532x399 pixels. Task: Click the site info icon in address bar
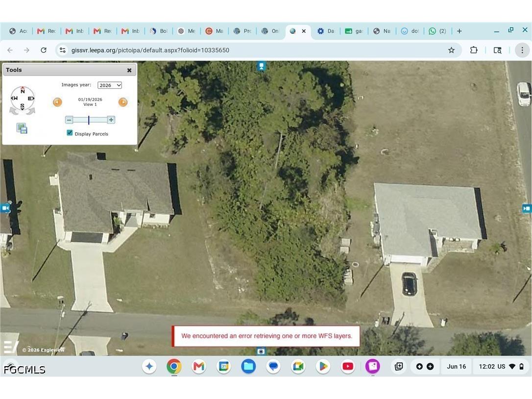(62, 50)
